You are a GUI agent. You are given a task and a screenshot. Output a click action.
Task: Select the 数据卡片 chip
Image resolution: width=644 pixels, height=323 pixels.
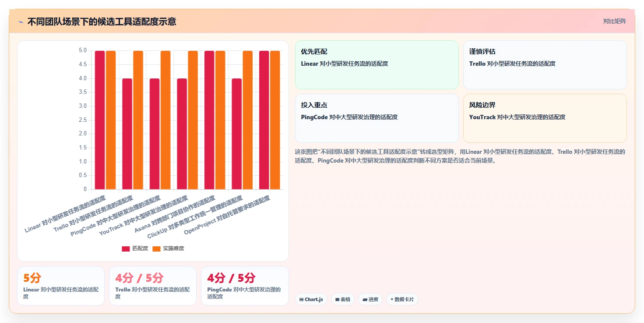point(402,299)
